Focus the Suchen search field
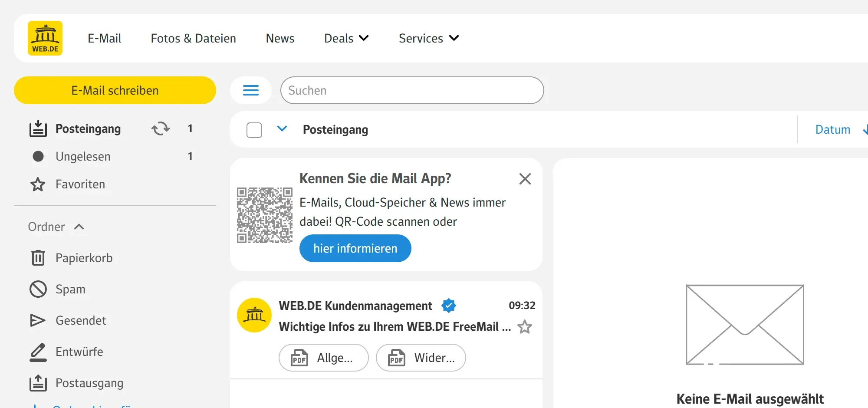This screenshot has width=868, height=408. point(412,90)
